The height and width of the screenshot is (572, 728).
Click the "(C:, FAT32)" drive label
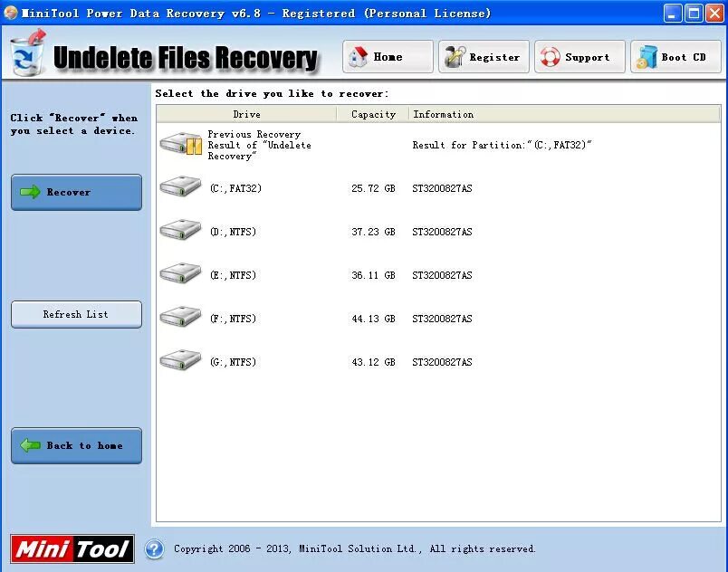click(x=235, y=188)
